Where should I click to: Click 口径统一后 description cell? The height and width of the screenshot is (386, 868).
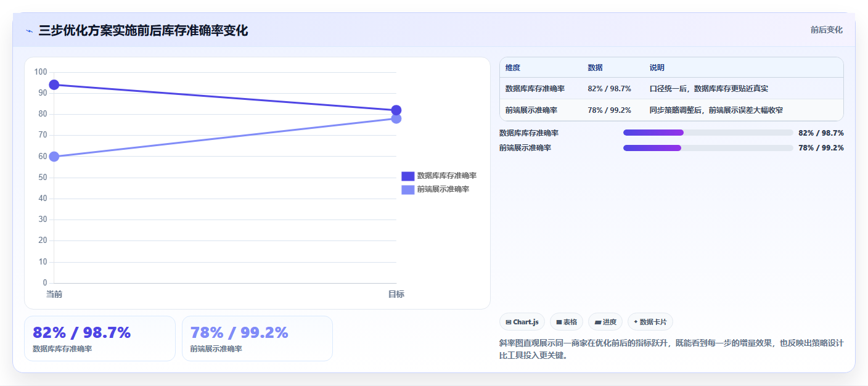(x=708, y=89)
